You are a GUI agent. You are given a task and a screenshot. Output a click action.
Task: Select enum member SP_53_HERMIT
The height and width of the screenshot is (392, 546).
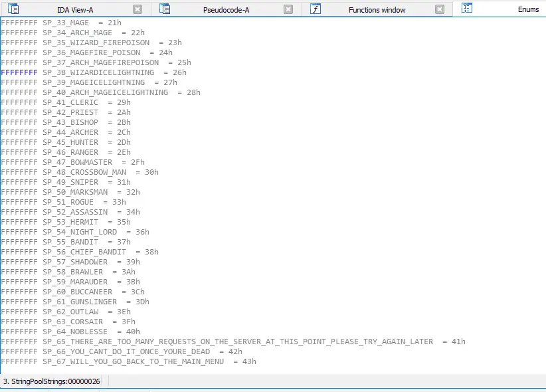coord(70,222)
